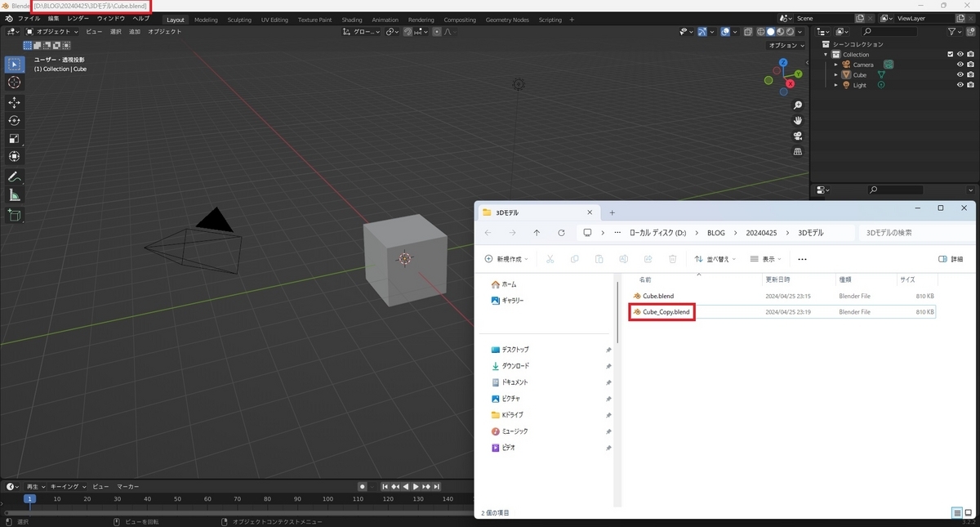Open the File menu in Blender
The image size is (980, 527).
[x=29, y=19]
